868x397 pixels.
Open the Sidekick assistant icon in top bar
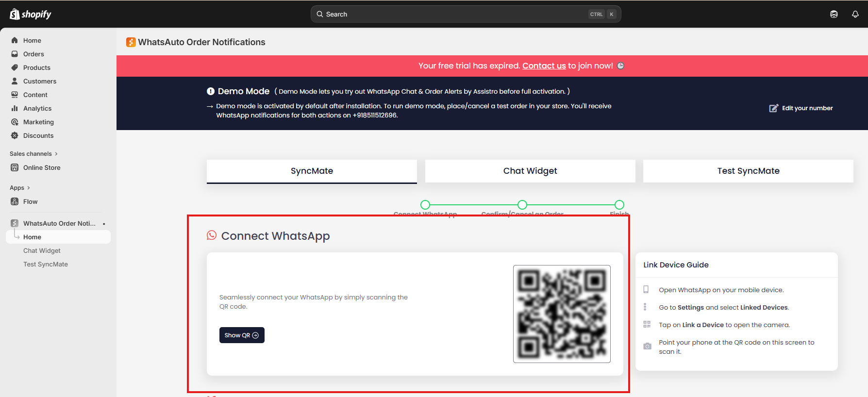coord(834,14)
